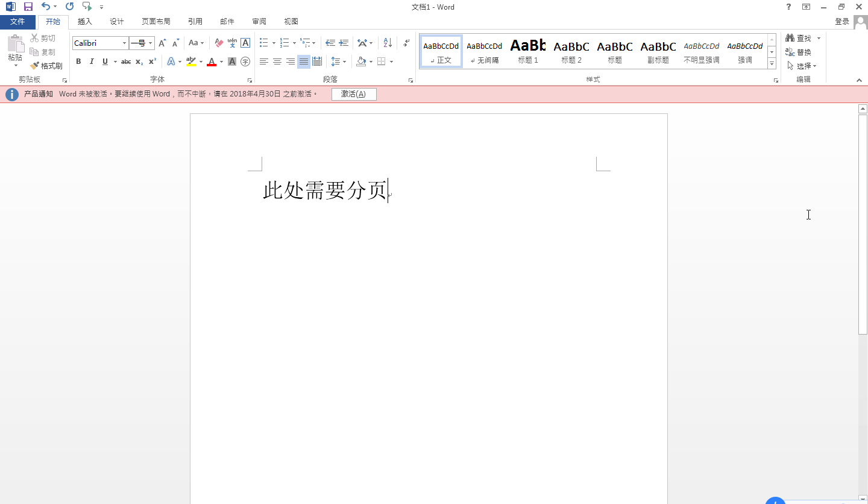Switch to the 视图 ribbon tab
This screenshot has width=868, height=504.
tap(291, 21)
